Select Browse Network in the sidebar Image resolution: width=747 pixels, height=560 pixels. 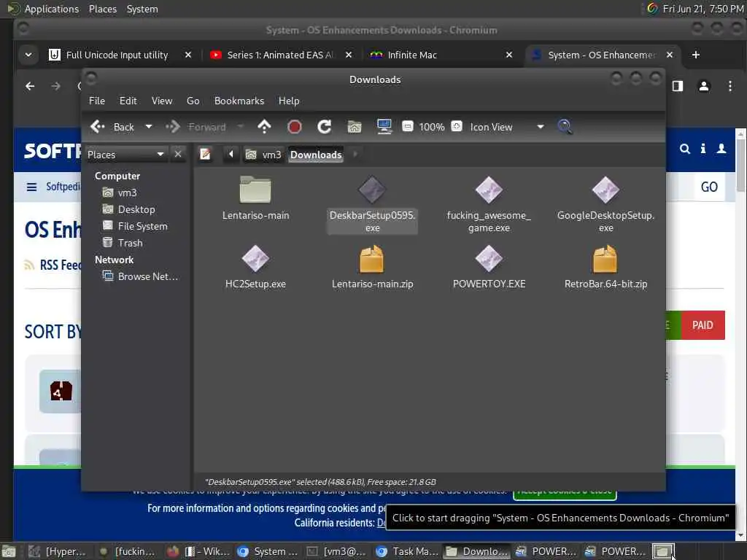pos(140,276)
